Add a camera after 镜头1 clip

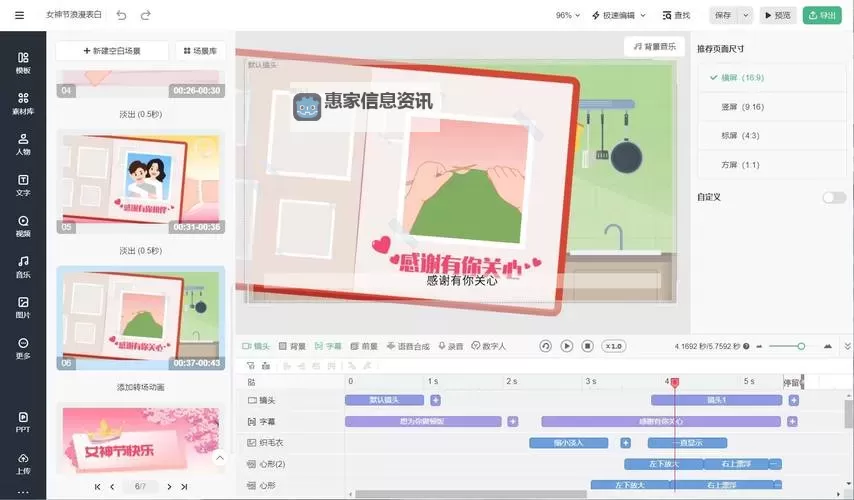794,400
